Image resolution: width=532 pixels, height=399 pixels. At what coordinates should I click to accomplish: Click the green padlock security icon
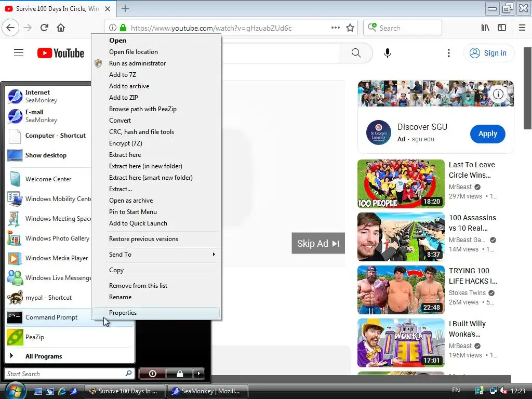click(x=123, y=28)
